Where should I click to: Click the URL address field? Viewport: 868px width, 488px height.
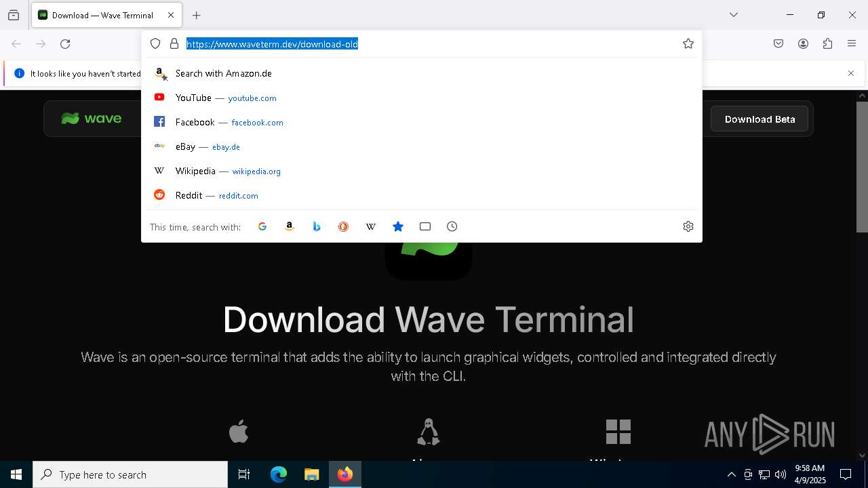click(431, 44)
